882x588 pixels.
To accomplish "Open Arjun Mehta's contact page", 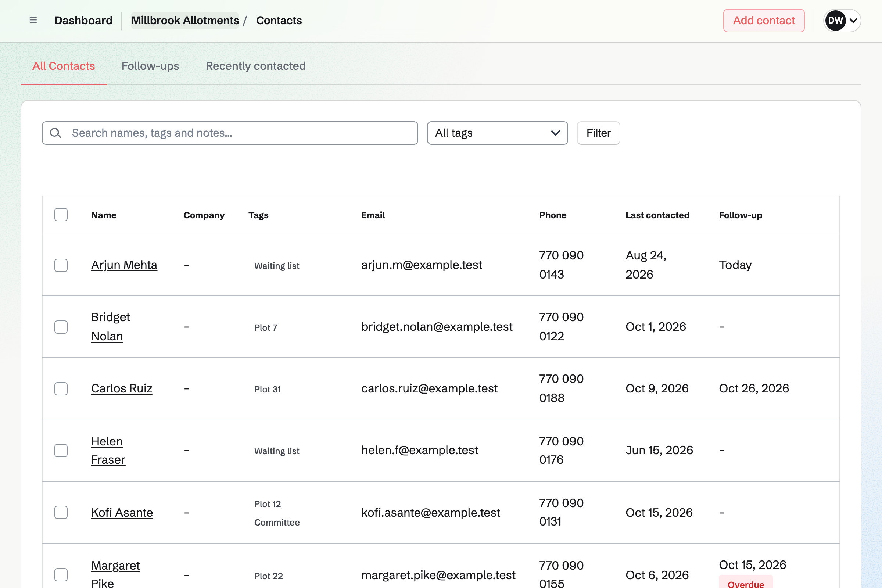I will 124,265.
